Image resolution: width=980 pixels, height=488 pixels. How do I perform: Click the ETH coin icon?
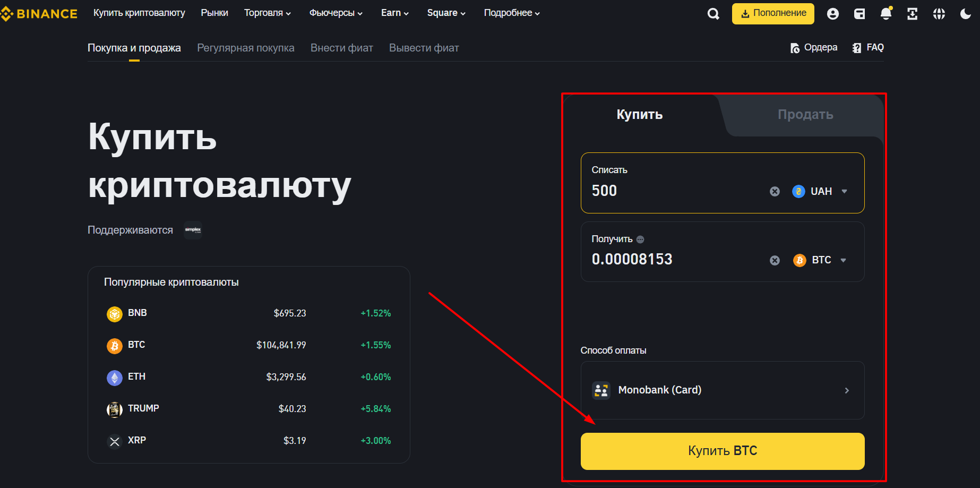click(x=115, y=378)
